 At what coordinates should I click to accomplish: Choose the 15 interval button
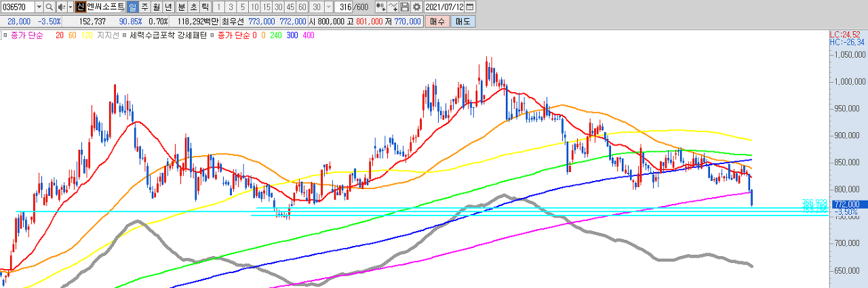(x=267, y=7)
